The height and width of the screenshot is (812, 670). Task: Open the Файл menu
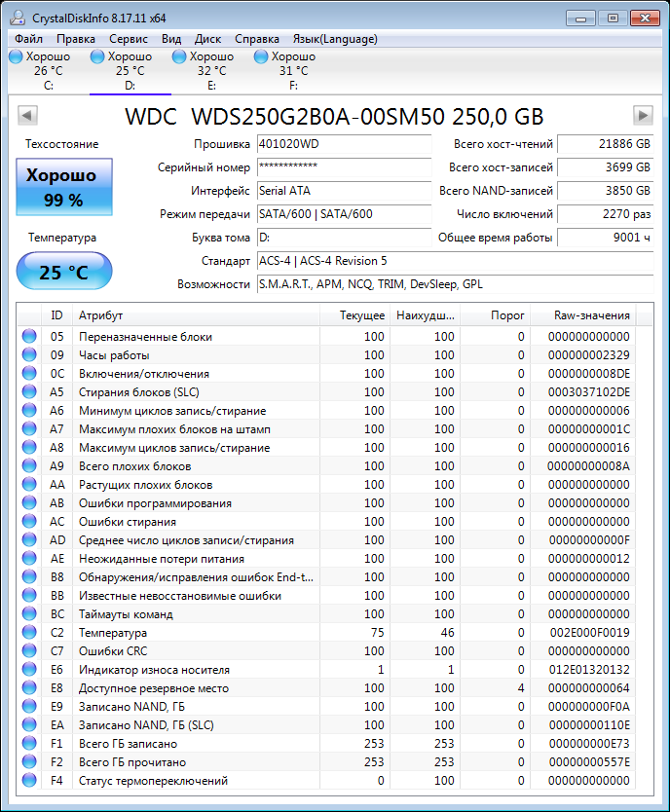pos(28,39)
